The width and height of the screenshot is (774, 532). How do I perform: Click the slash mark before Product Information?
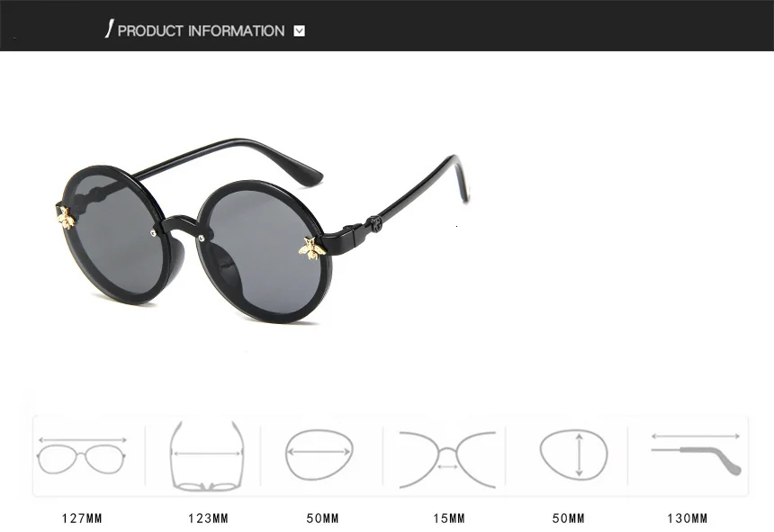pos(109,29)
